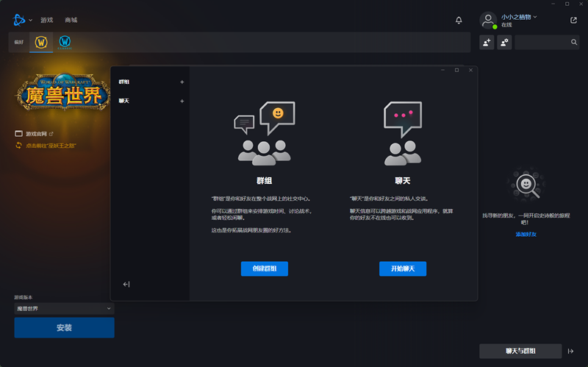Click the 游戏版本 label
Viewport: 588px width, 367px height.
point(24,297)
